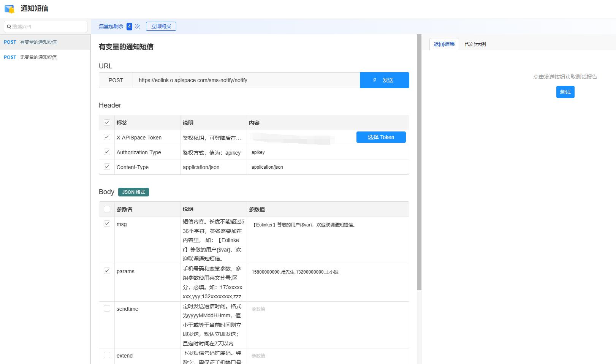
Task: Select the POST 有变量的通知短信 API
Action: click(38, 42)
